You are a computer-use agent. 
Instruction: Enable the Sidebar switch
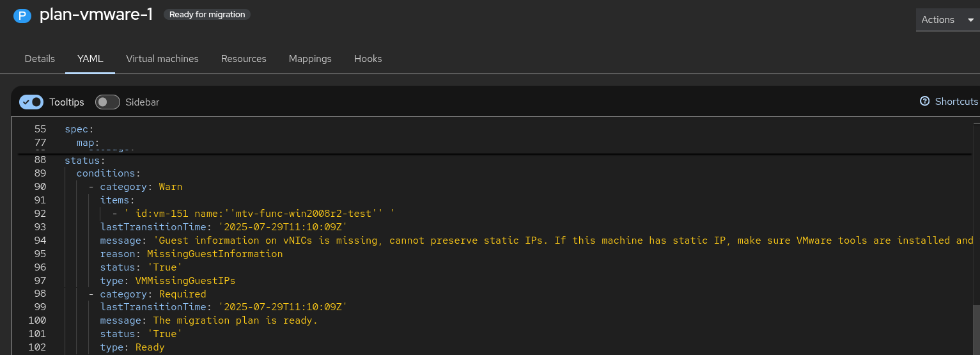tap(107, 102)
